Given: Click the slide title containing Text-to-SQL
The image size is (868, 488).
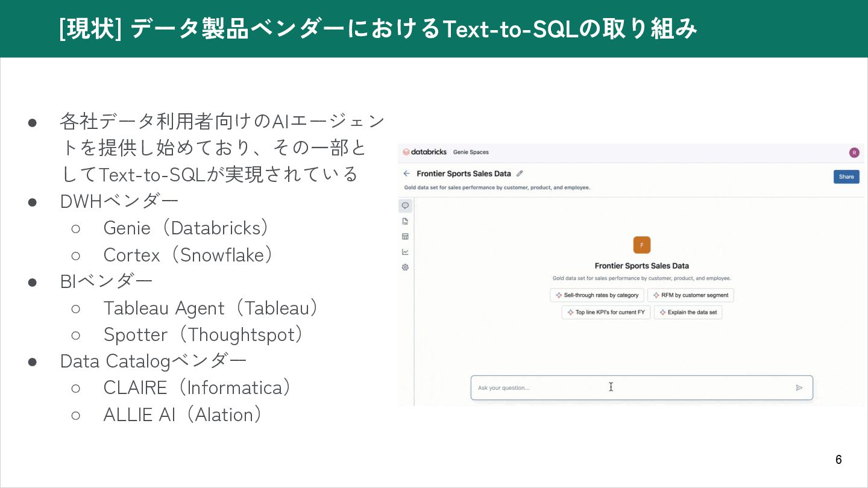Looking at the screenshot, I should pyautogui.click(x=379, y=28).
